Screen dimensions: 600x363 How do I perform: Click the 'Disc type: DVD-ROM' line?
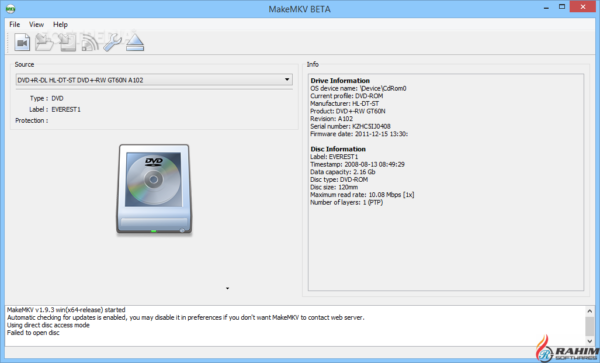(339, 179)
